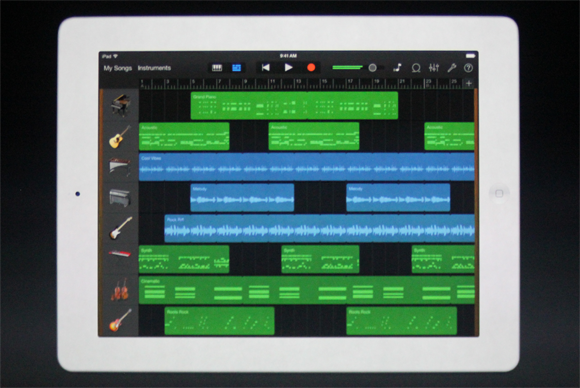Viewport: 580px width, 388px height.
Task: Open the mixer track controls icon
Action: click(434, 68)
